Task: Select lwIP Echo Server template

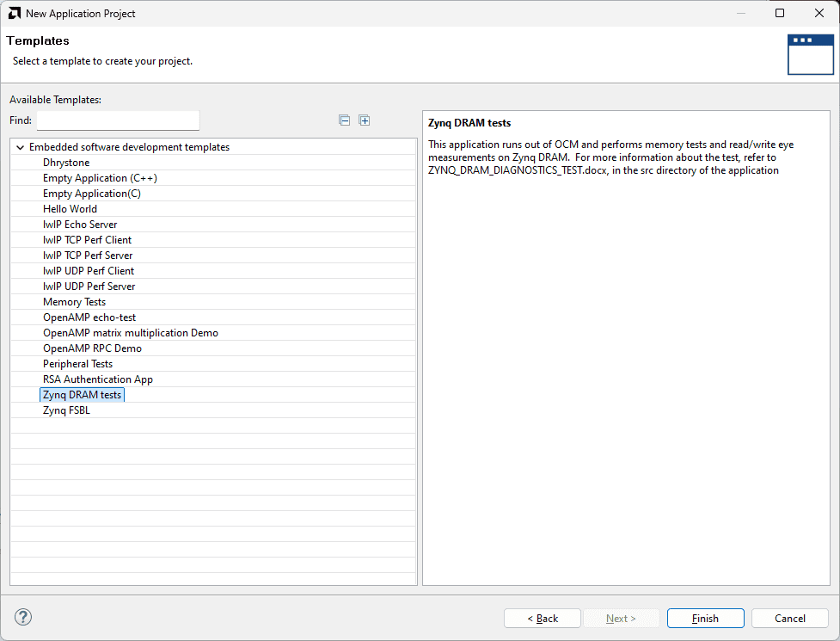Action: tap(80, 225)
